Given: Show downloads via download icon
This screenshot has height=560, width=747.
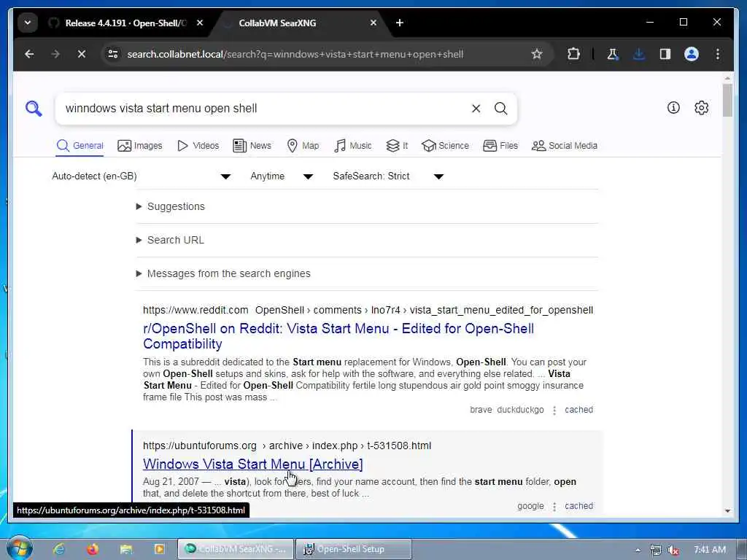Looking at the screenshot, I should tap(639, 54).
